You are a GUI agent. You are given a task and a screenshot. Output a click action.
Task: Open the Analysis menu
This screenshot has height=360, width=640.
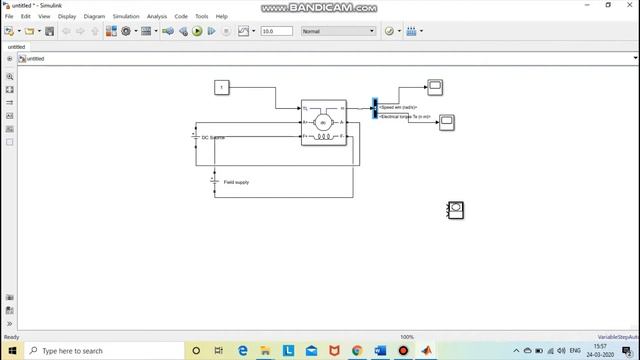click(157, 16)
